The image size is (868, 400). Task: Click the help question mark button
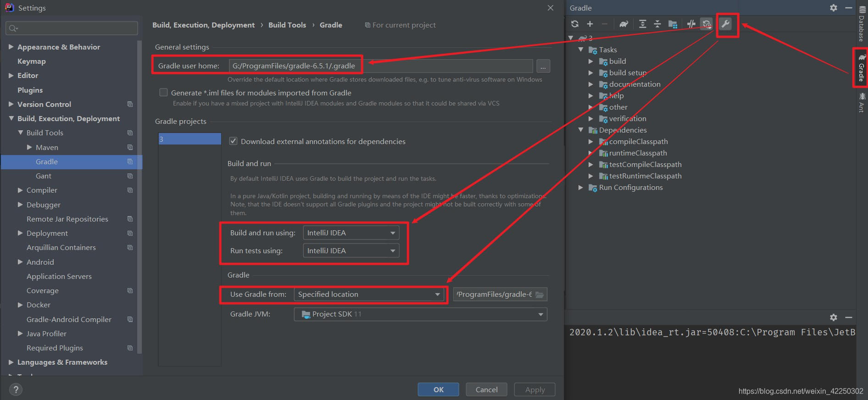tap(16, 389)
